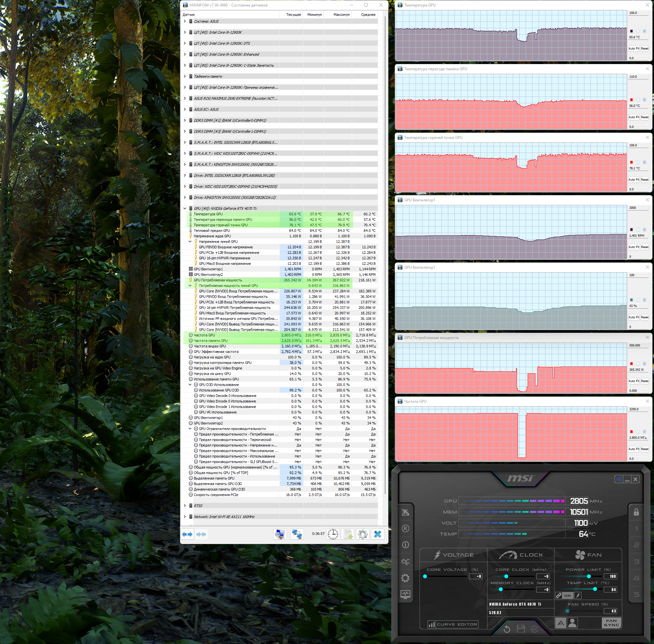Click the Power Limit slider handle
The height and width of the screenshot is (644, 654).
589,576
